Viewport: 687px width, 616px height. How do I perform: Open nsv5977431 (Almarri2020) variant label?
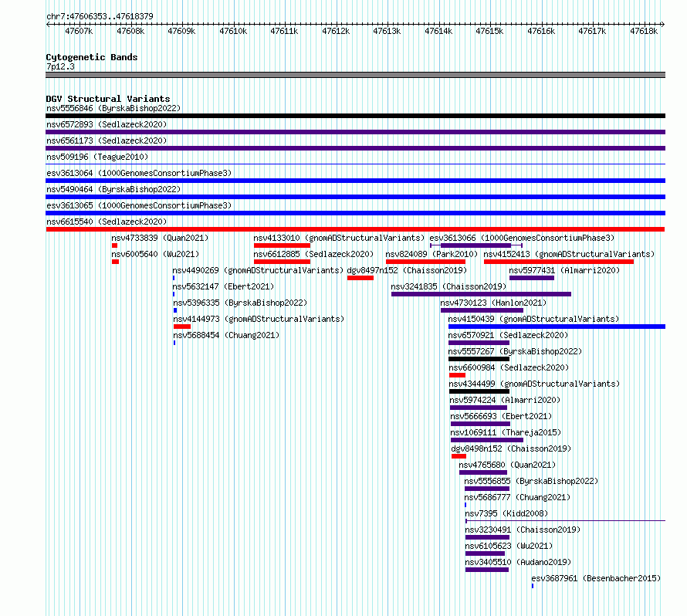pos(564,270)
